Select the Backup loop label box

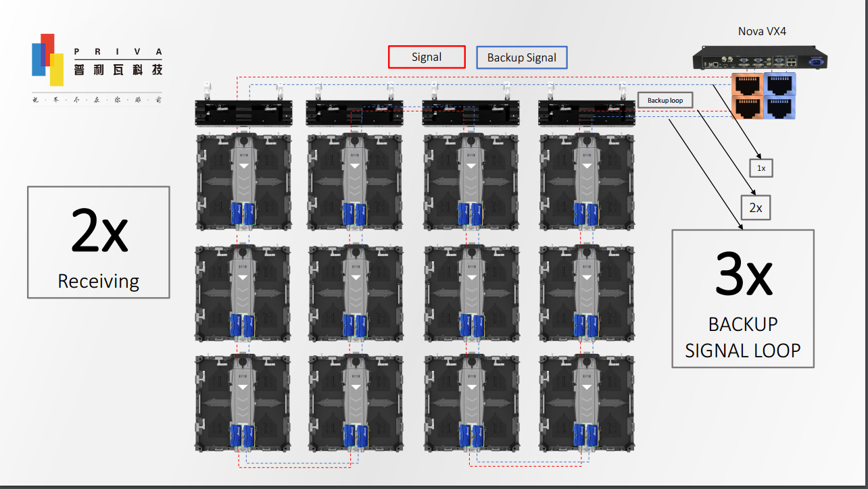(665, 100)
